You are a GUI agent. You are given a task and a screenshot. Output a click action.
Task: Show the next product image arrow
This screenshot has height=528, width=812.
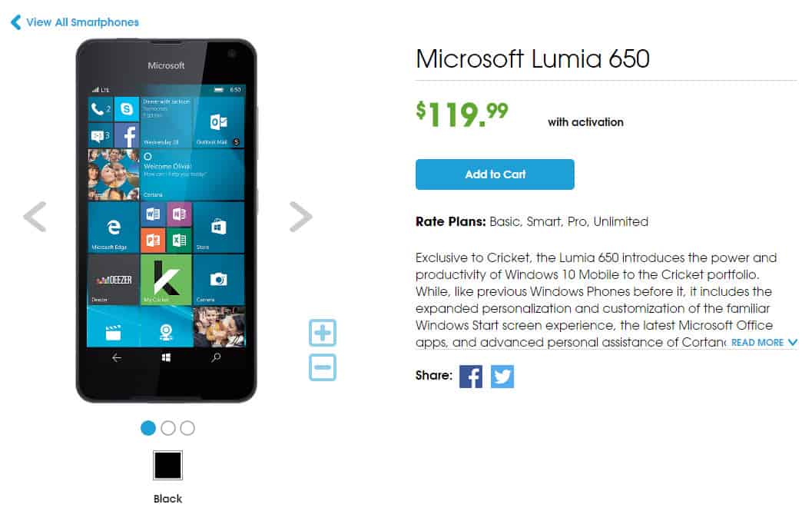coord(301,216)
